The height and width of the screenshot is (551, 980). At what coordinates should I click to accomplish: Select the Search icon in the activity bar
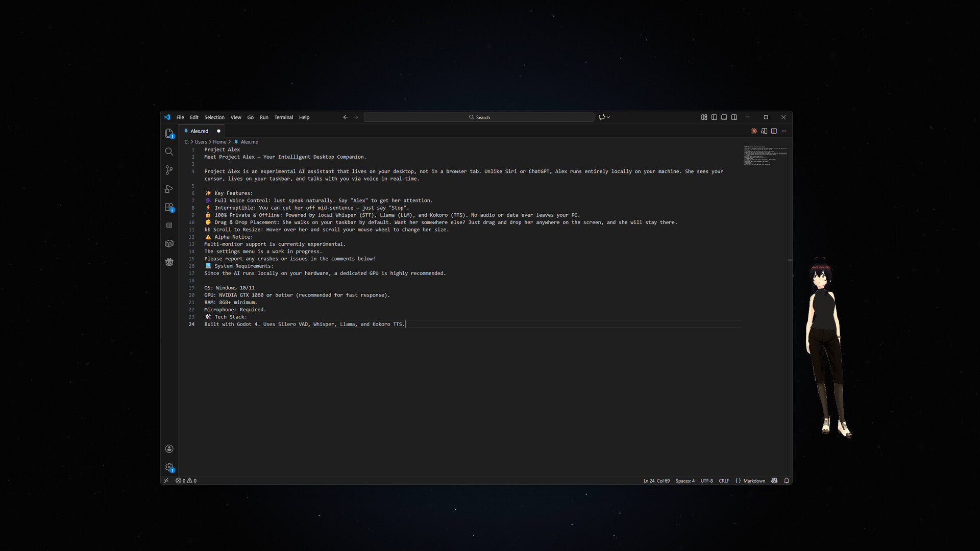pos(169,152)
